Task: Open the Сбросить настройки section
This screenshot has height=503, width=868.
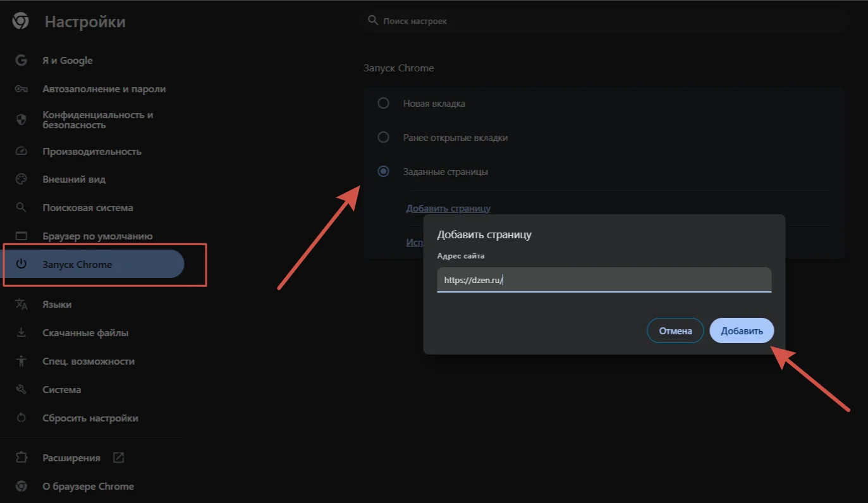Action: point(90,418)
